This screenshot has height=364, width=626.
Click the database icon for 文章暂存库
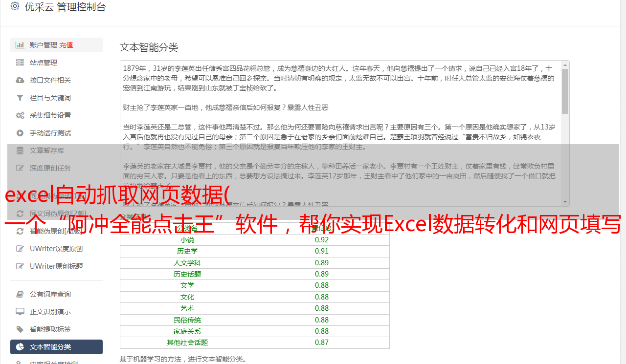(20, 150)
